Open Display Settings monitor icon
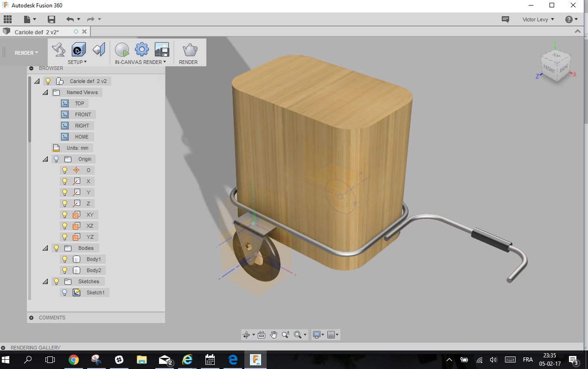 [319, 335]
